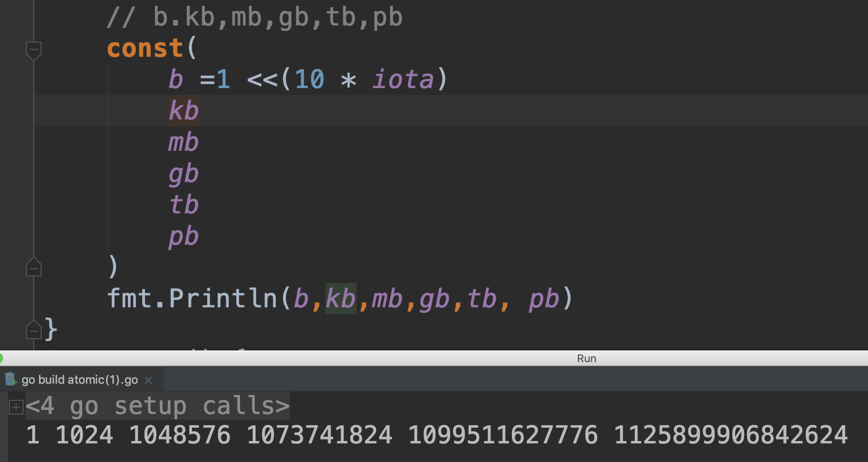868x462 pixels.
Task: Click the output value 1125899906842624
Action: click(x=731, y=435)
